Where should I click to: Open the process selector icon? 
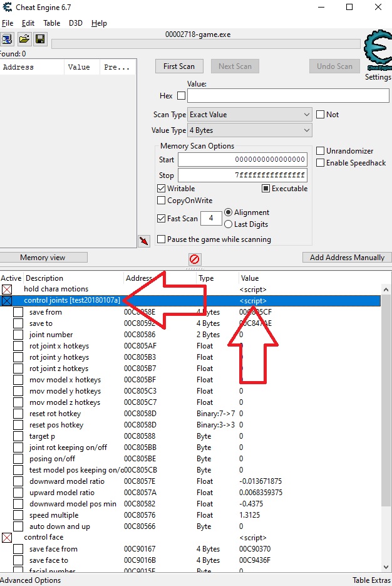(7, 39)
